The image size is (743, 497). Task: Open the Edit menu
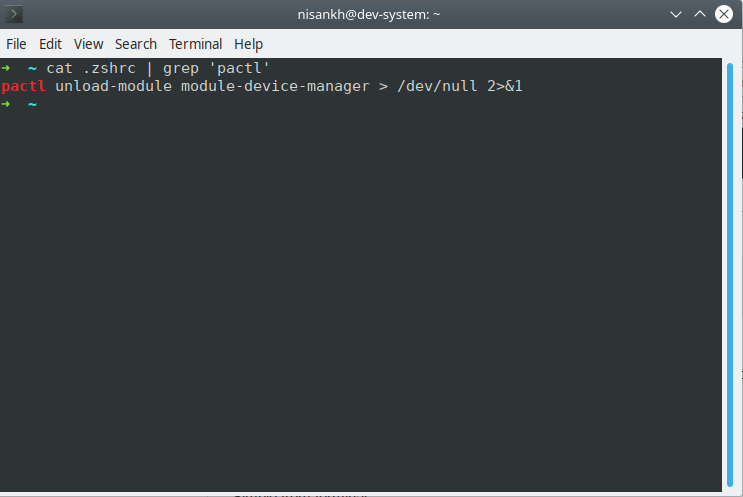point(50,44)
